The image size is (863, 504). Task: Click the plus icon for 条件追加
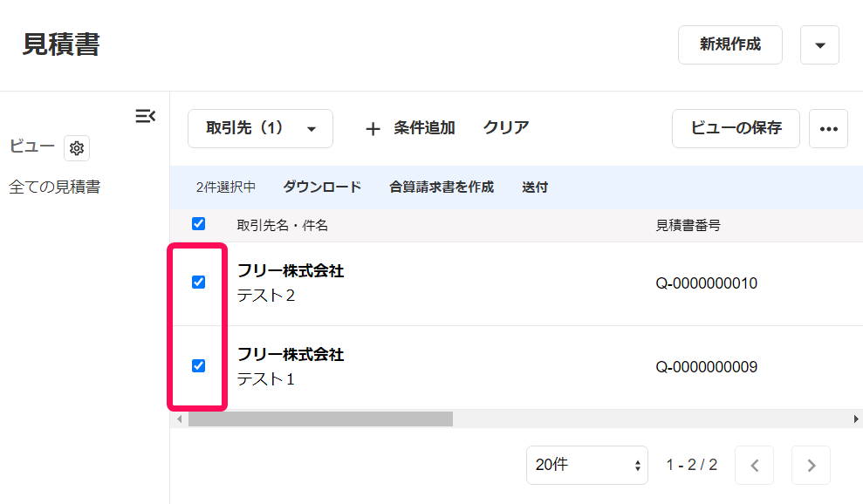coord(373,129)
